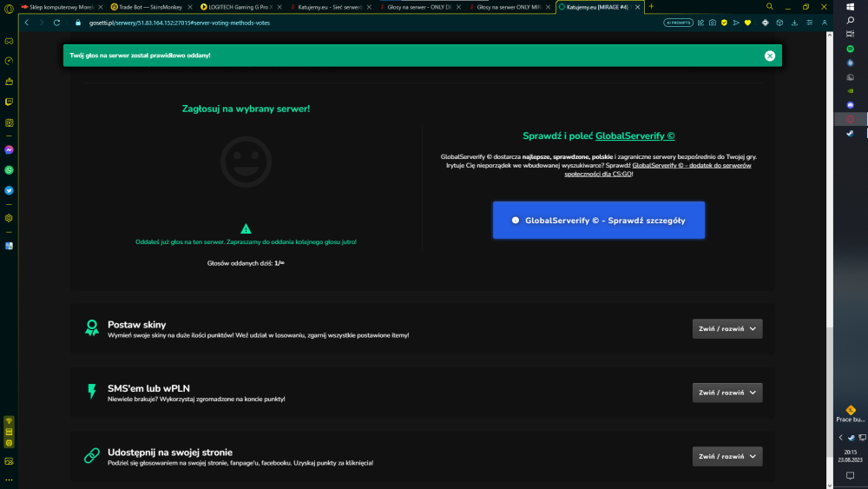868x489 pixels.
Task: Open the Windows Start button
Action: (x=851, y=7)
